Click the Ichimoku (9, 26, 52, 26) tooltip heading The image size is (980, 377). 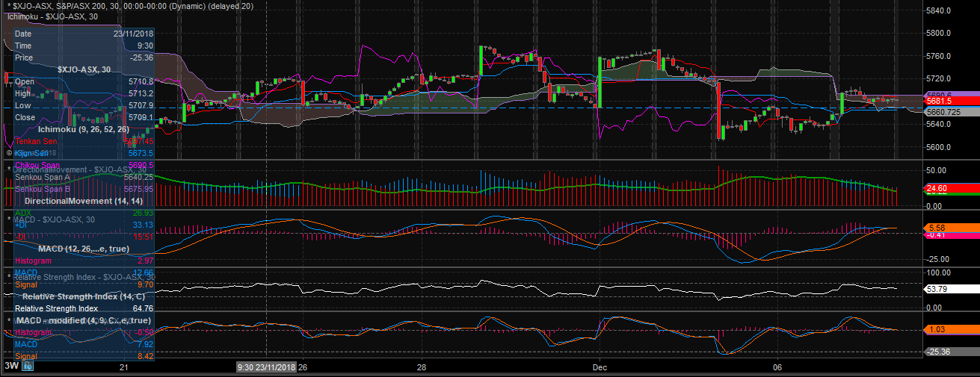click(84, 129)
